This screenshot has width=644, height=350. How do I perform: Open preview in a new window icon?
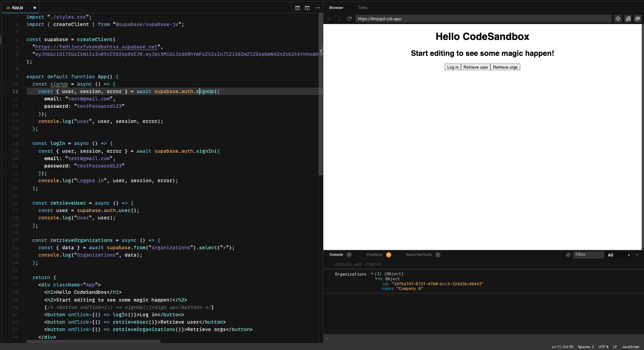click(637, 19)
